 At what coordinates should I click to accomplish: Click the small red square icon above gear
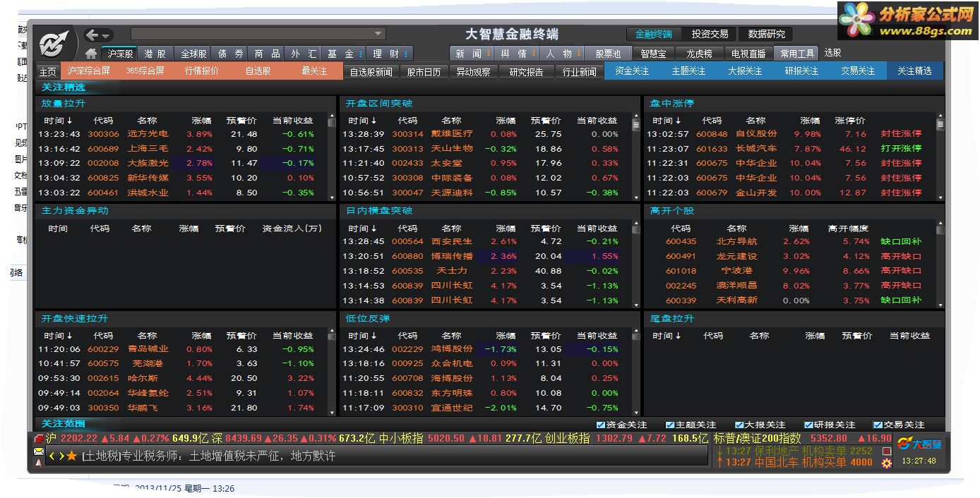click(887, 451)
